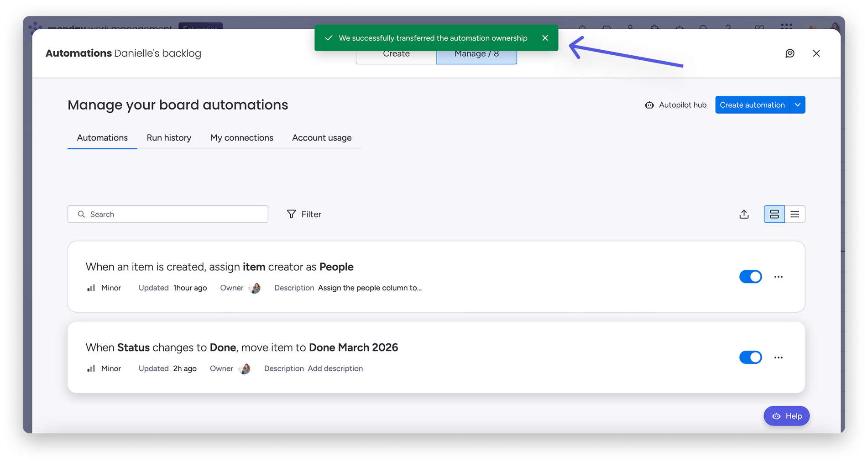Open the feedback chat icon
Screen dimensions: 868x463
tap(790, 53)
